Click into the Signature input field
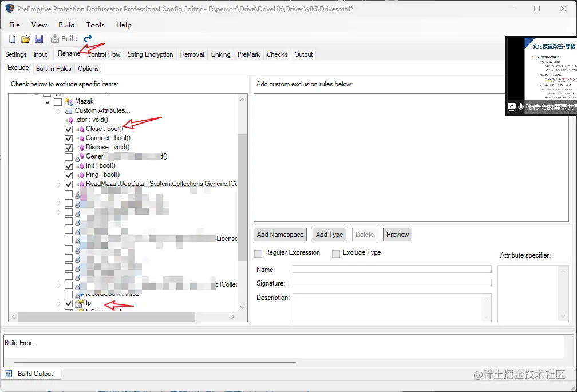Viewport: 577px width, 392px height. (x=392, y=283)
